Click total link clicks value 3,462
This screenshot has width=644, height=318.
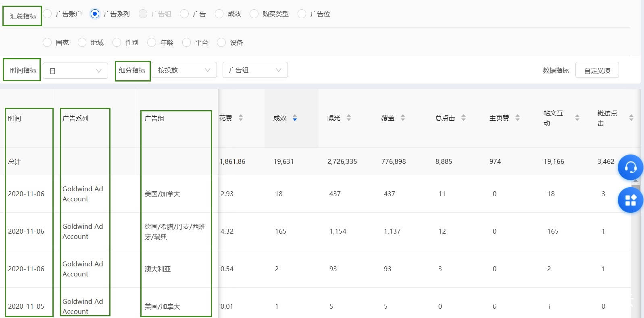click(606, 161)
